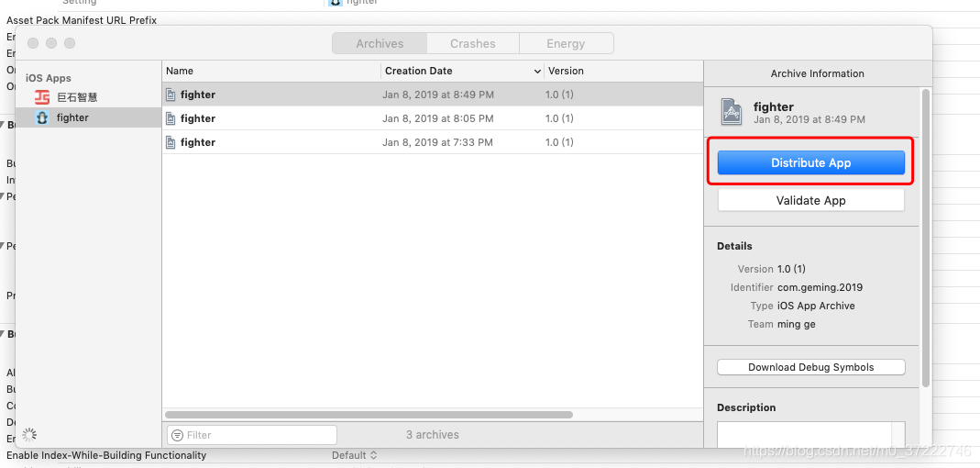This screenshot has height=468, width=980.
Task: Click the 3 archives count label
Action: tap(433, 434)
